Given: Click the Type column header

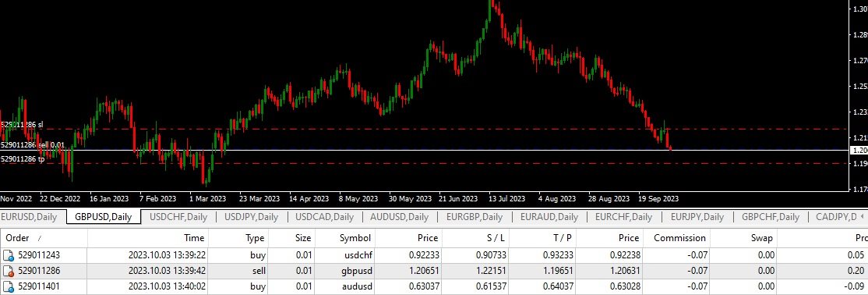Looking at the screenshot, I should pos(256,238).
